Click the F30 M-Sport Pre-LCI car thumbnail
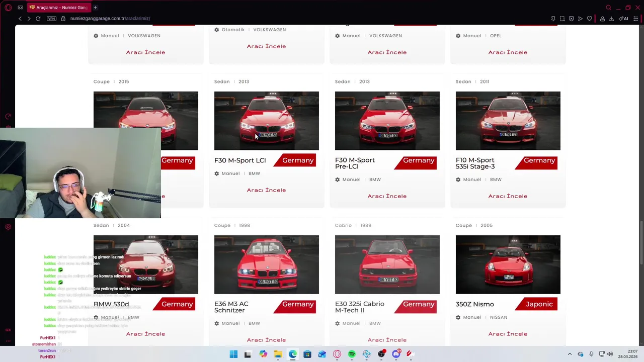The image size is (644, 362). [387, 121]
